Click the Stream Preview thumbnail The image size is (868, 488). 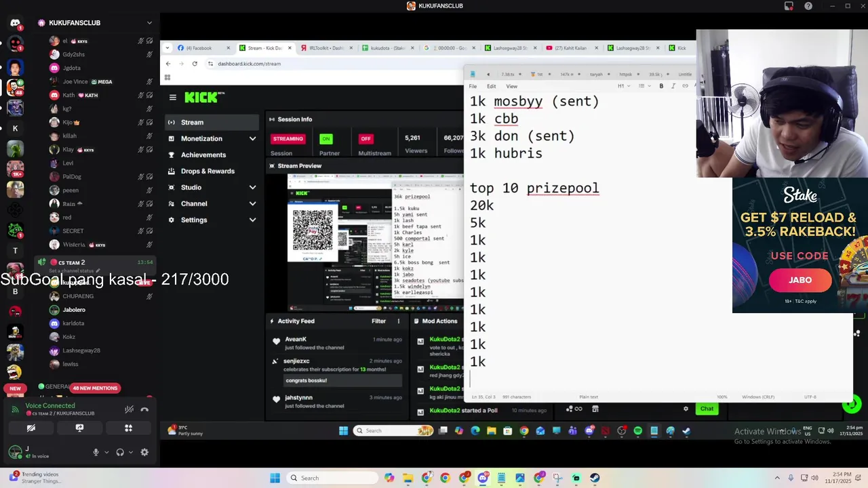coord(375,243)
